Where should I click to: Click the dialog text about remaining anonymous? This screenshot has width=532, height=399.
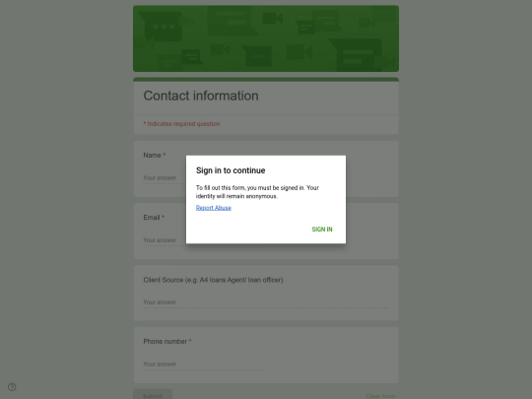tap(257, 192)
